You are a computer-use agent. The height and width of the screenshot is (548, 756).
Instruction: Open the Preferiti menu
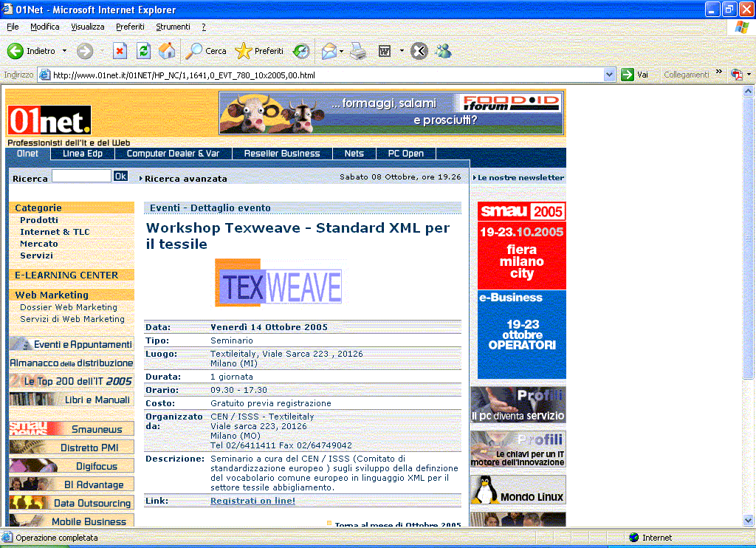click(x=130, y=27)
